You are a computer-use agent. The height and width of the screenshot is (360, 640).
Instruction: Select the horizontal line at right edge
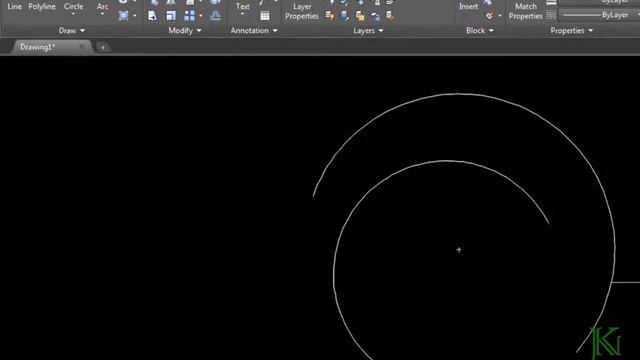(x=625, y=282)
